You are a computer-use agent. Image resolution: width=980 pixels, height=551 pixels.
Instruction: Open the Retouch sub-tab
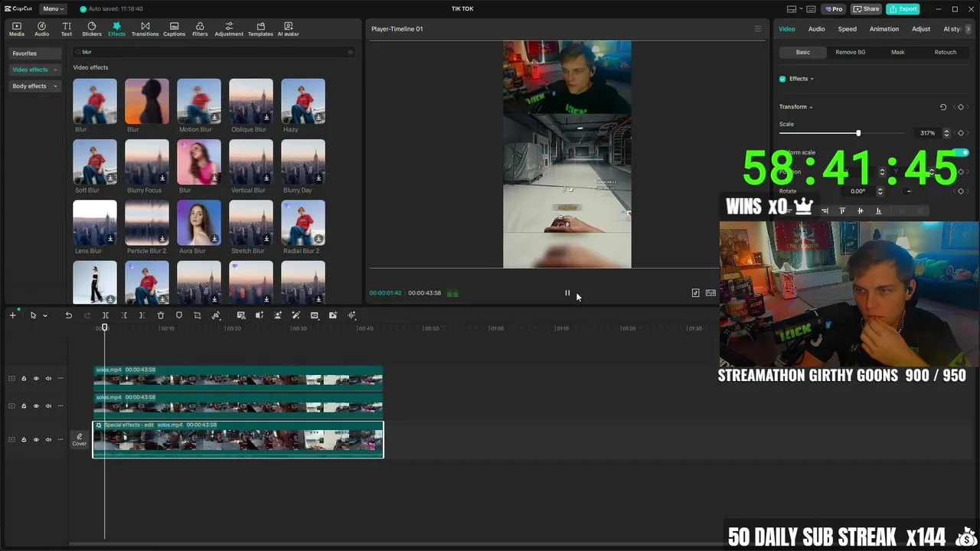click(945, 52)
